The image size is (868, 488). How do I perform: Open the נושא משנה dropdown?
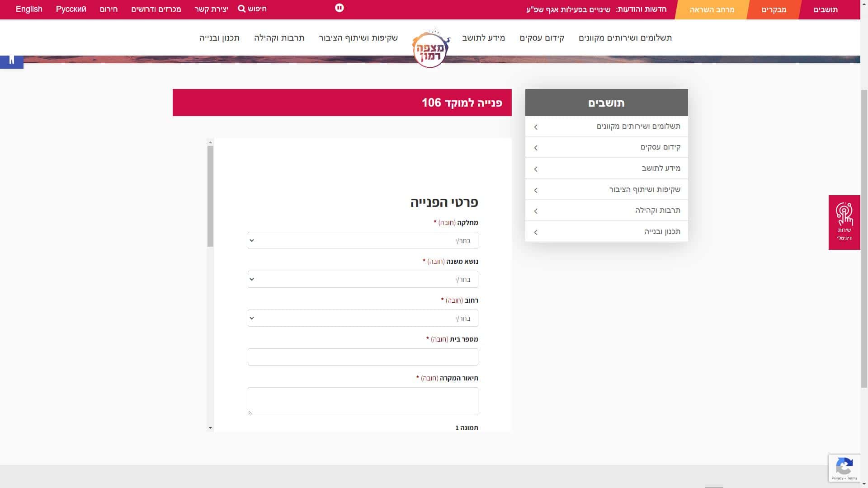pos(363,279)
